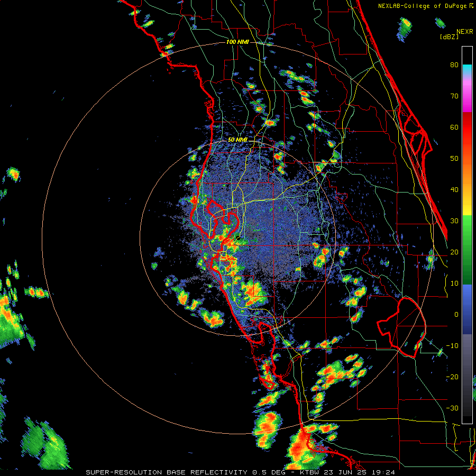Viewport: 476px width, 476px height.
Task: Click the 40 value on dBZ scale
Action: point(454,190)
